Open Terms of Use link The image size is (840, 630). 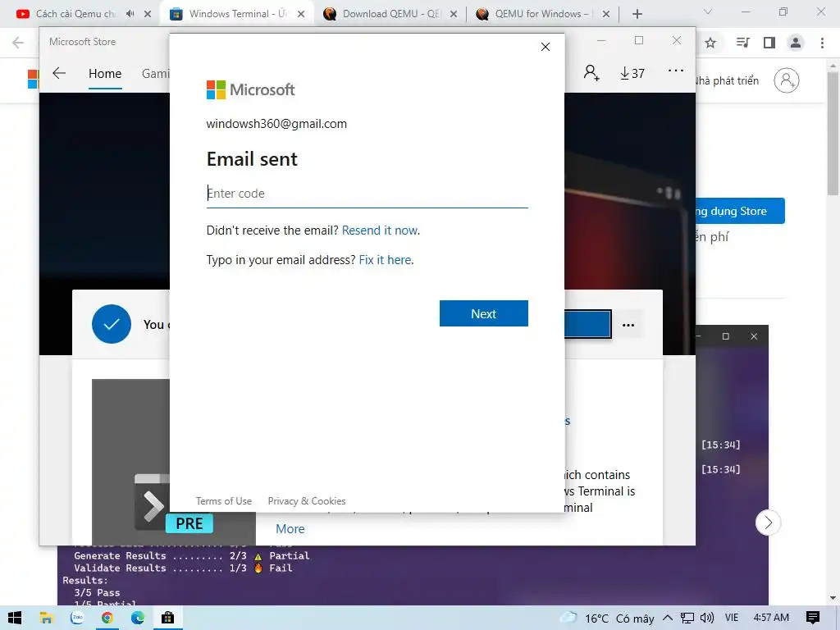(223, 501)
